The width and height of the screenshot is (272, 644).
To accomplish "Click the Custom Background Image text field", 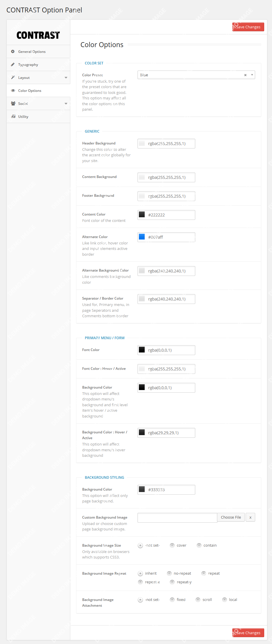I will (177, 517).
